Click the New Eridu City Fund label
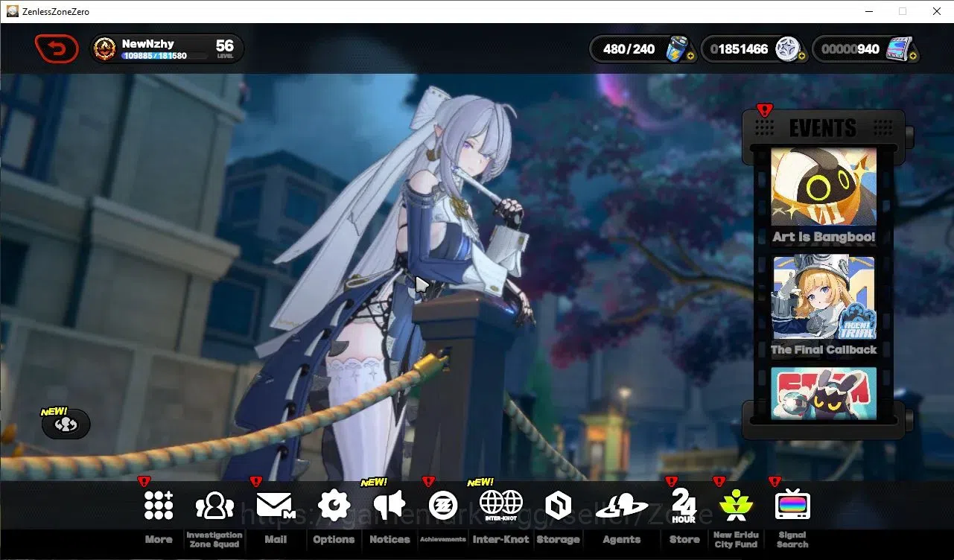The width and height of the screenshot is (954, 560). click(x=736, y=539)
